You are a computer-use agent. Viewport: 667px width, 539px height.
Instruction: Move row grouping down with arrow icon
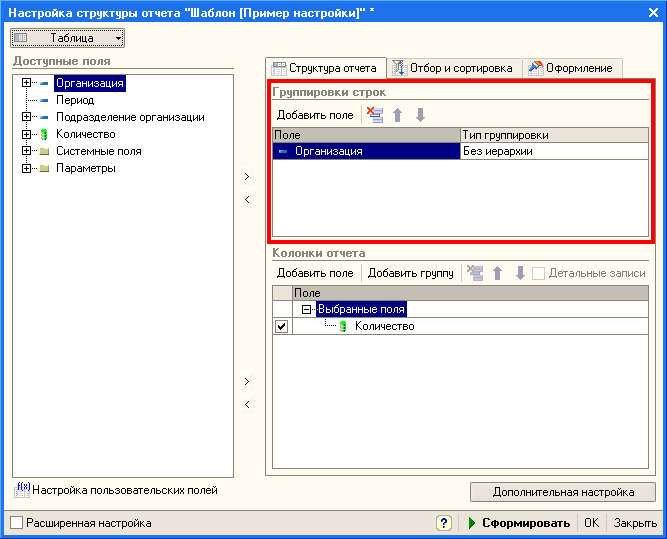tap(420, 115)
